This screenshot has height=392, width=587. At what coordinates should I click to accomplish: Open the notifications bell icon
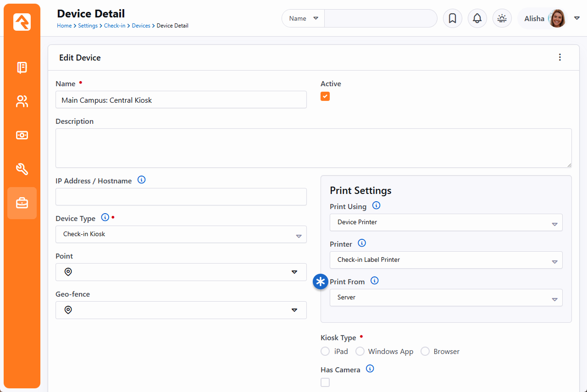coord(477,18)
